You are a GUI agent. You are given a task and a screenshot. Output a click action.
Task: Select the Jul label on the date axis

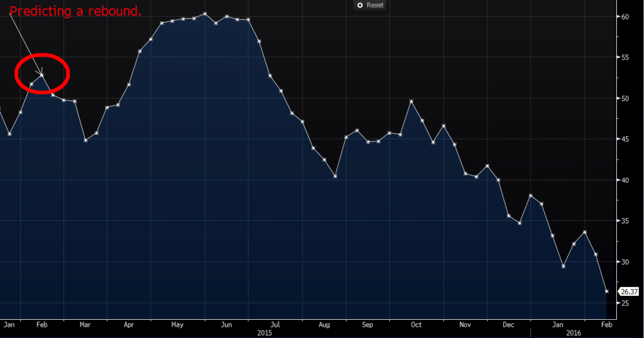(275, 324)
